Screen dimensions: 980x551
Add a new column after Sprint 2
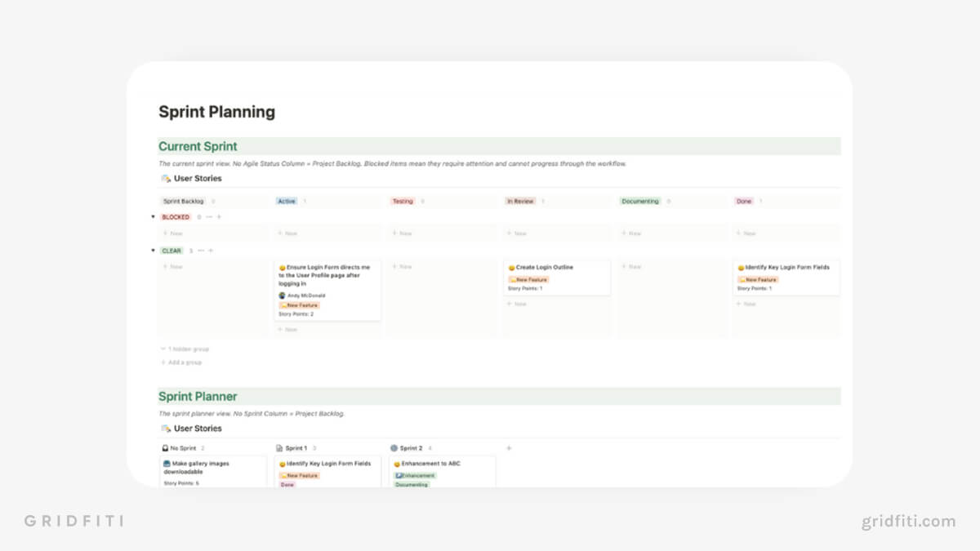509,448
